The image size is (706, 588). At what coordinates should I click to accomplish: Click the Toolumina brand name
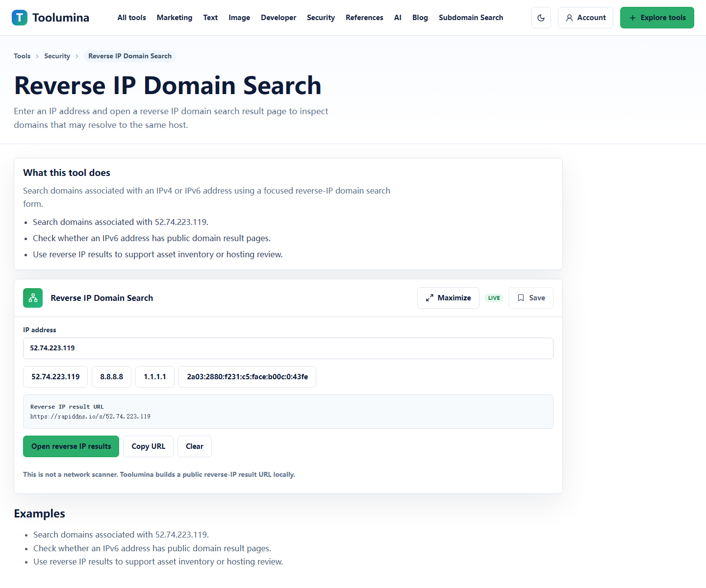[61, 18]
